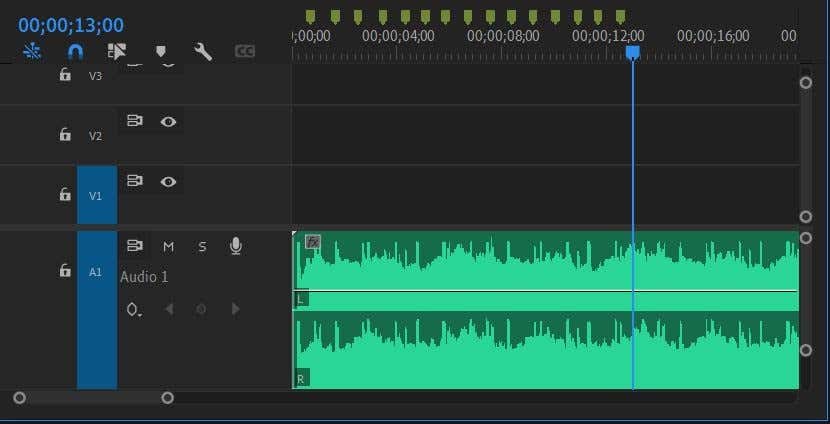Screen dimensions: 830x424
Task: Select the first green marker on ruler
Action: point(311,17)
